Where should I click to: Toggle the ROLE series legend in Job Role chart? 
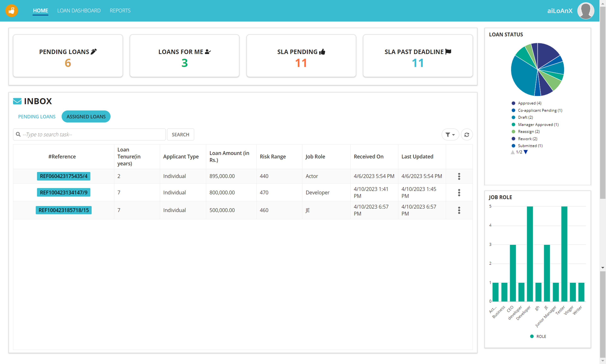[x=538, y=336]
